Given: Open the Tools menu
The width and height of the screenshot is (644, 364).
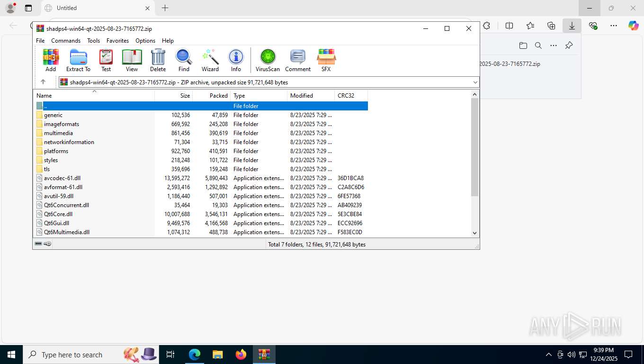Looking at the screenshot, I should [93, 41].
